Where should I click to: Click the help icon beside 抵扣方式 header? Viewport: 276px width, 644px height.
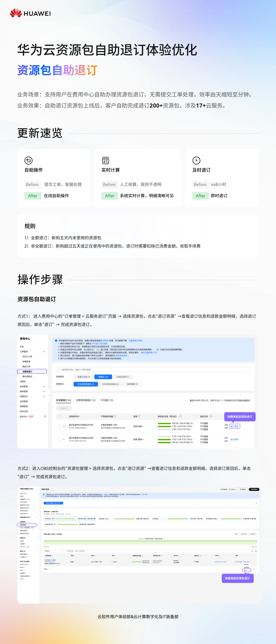pyautogui.click(x=211, y=417)
